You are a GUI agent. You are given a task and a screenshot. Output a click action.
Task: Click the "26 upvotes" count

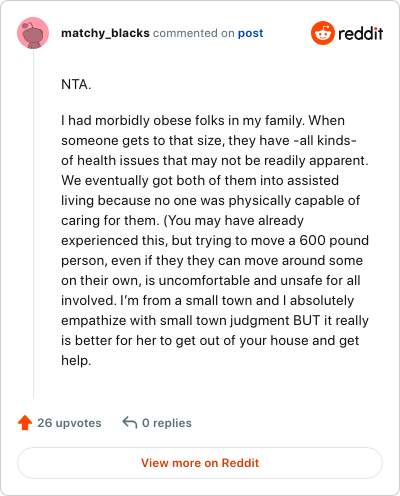69,423
